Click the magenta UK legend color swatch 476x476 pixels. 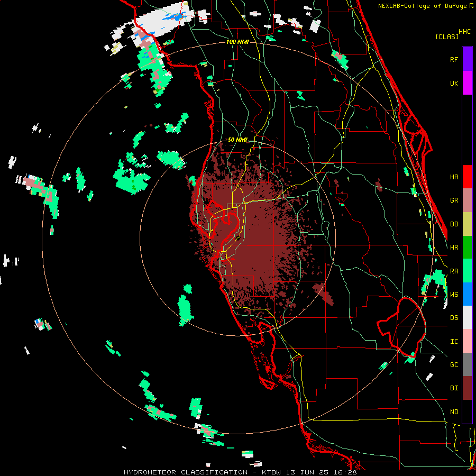click(467, 83)
